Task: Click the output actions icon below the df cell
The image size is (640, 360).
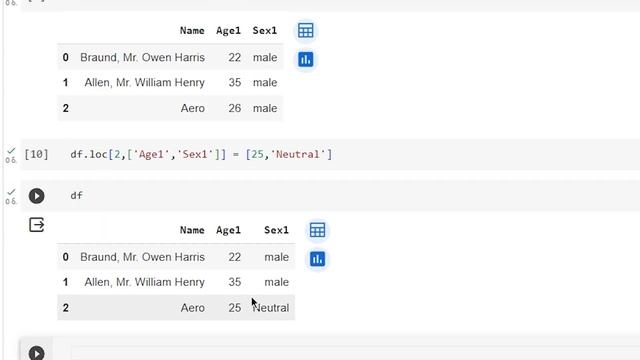Action: 36,225
